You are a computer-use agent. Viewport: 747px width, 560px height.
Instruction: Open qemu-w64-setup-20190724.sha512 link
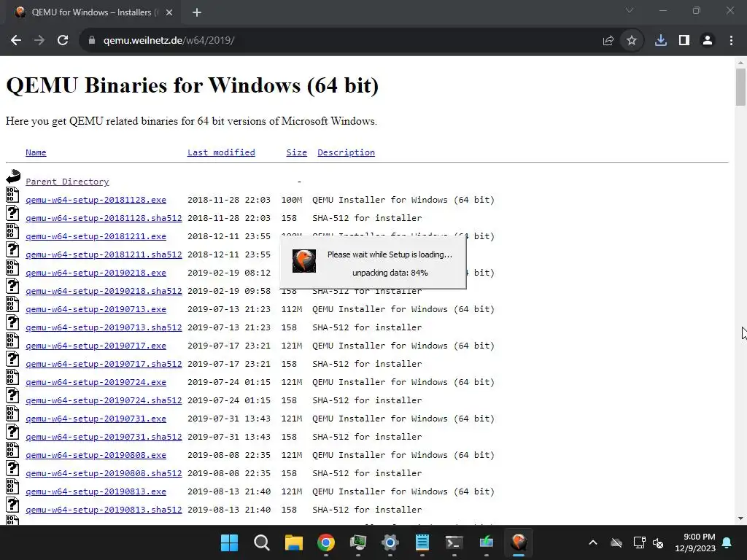(x=104, y=400)
